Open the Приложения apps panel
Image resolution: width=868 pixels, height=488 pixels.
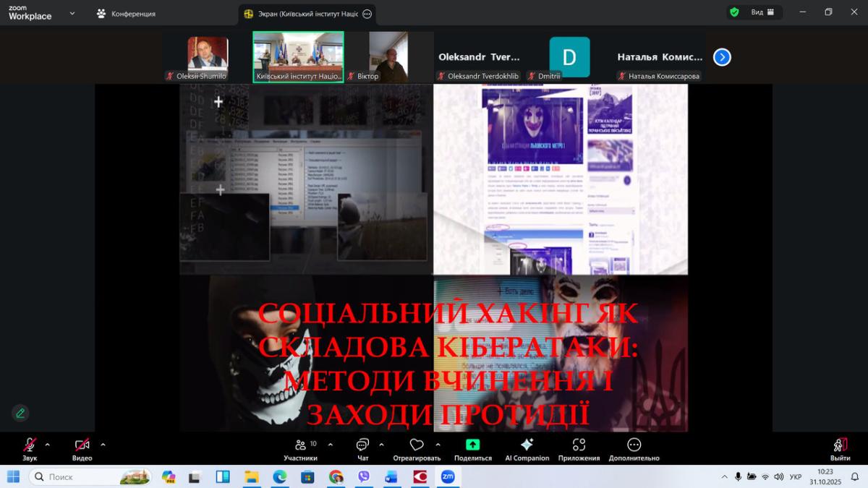(x=579, y=449)
